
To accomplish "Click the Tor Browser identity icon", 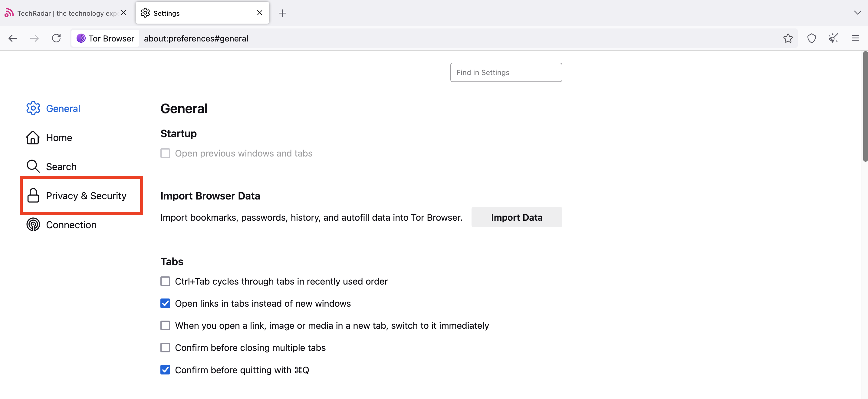I will 81,38.
